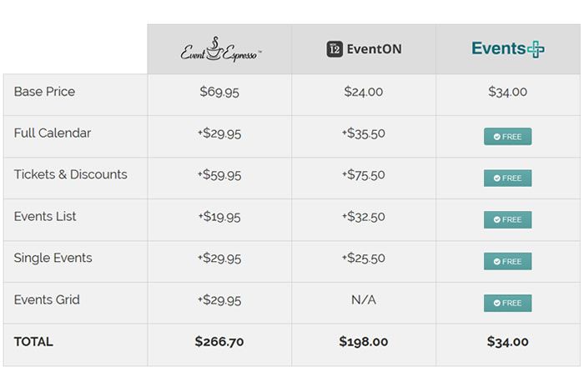584x392 pixels.
Task: Click the EventON logo
Action: [364, 49]
